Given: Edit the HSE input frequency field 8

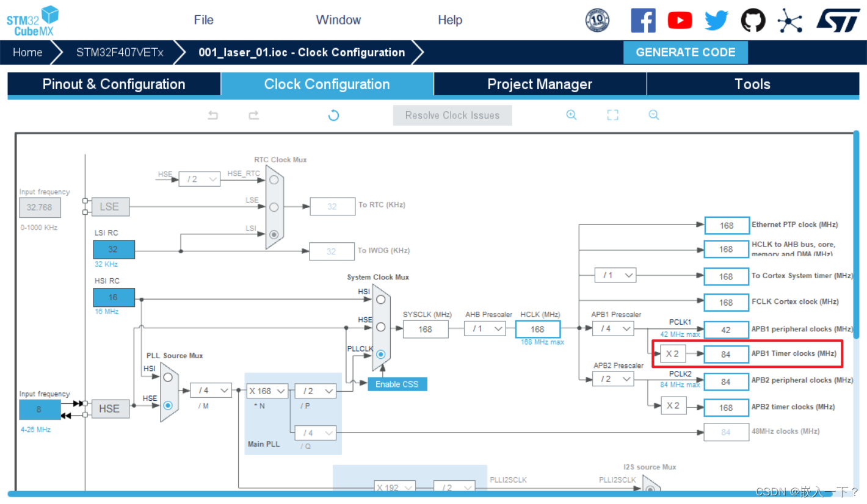Looking at the screenshot, I should coord(40,410).
